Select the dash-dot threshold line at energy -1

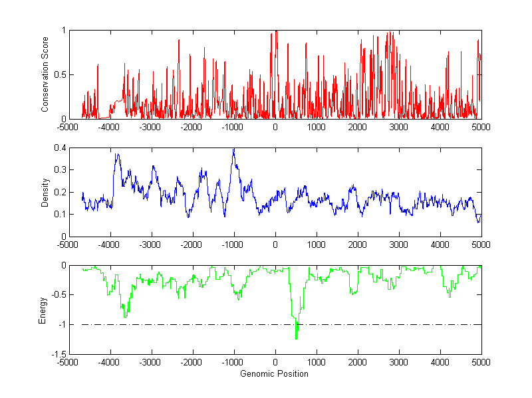coord(166,324)
